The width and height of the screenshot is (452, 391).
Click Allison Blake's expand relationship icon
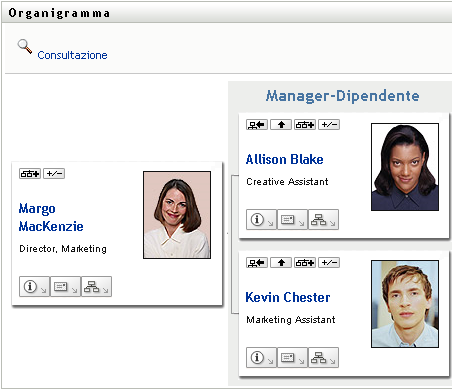(305, 125)
